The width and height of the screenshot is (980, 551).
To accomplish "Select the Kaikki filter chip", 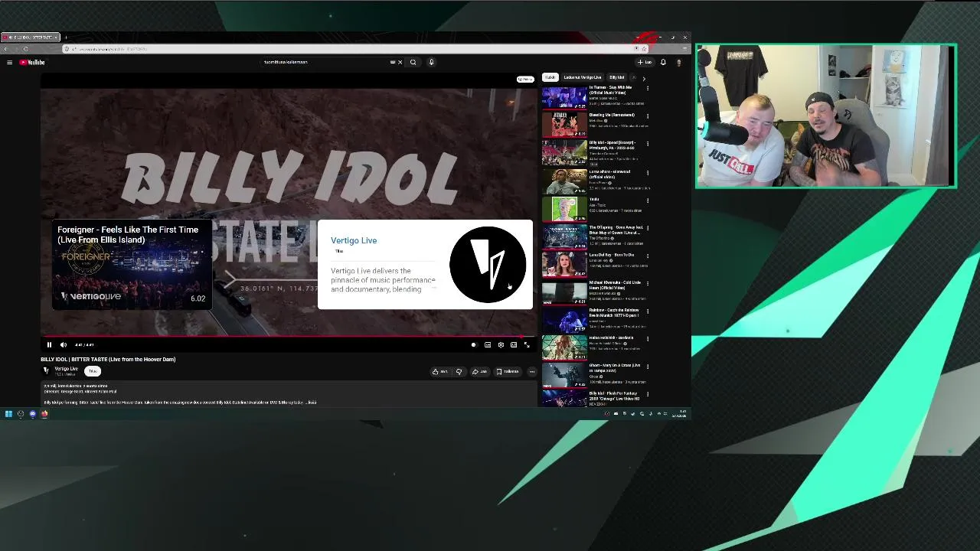I will [550, 77].
